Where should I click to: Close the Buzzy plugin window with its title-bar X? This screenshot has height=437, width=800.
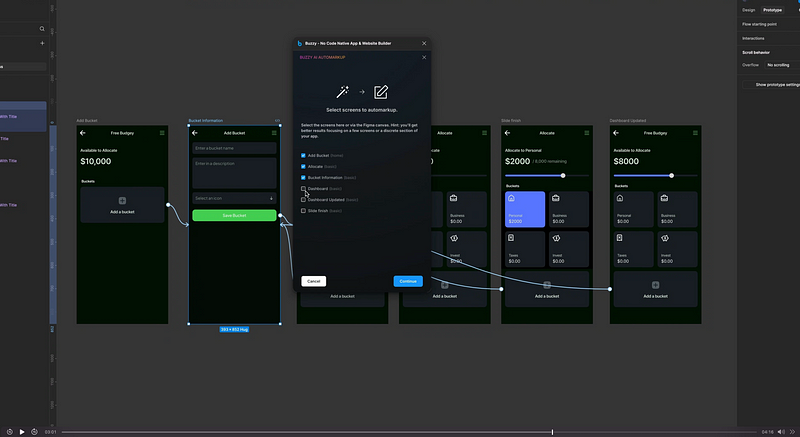(424, 43)
